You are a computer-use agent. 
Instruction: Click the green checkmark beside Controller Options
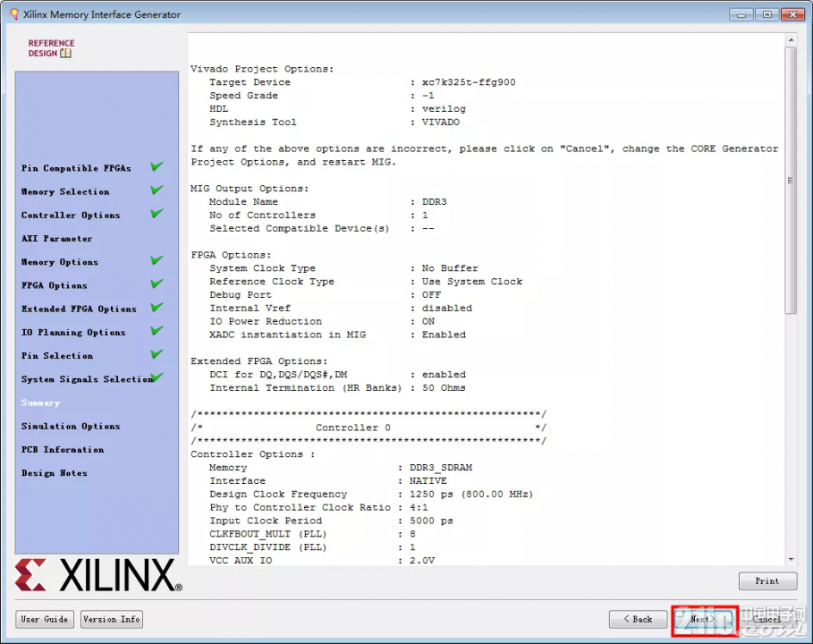pos(157,214)
